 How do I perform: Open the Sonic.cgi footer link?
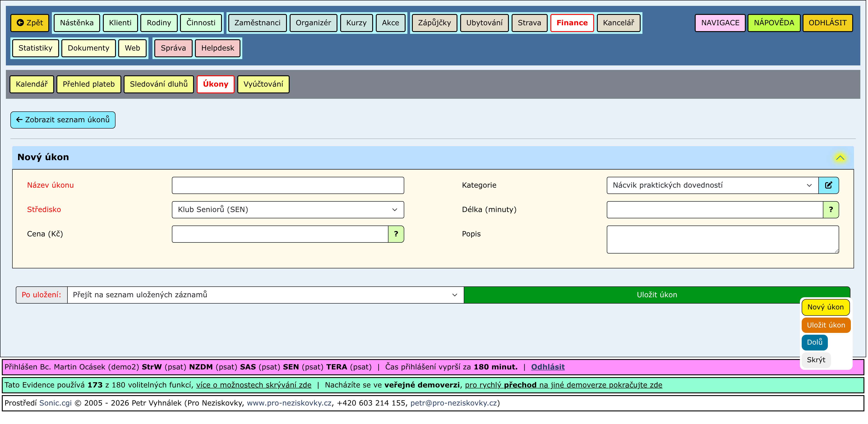click(55, 403)
